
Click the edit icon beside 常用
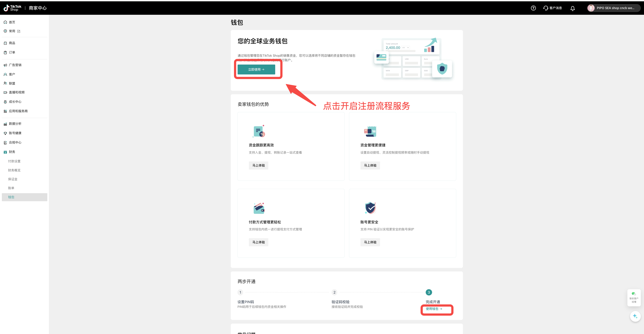19,31
